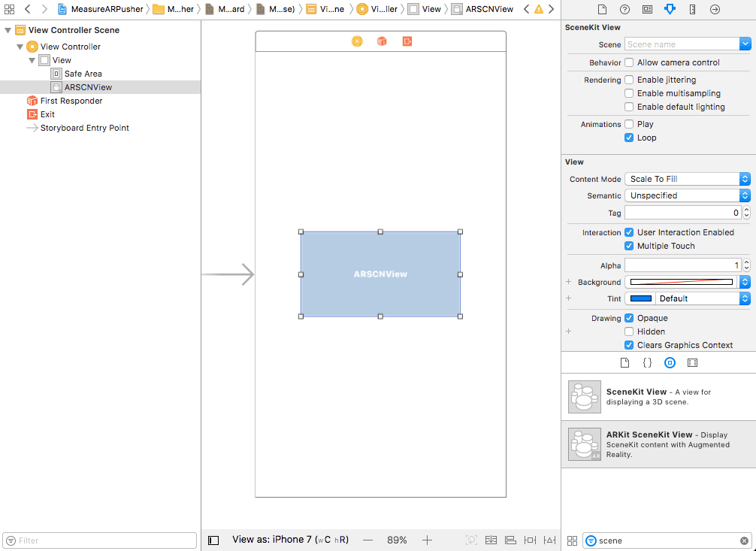Select Safe Area in the outline
Image resolution: width=756 pixels, height=551 pixels.
[83, 74]
